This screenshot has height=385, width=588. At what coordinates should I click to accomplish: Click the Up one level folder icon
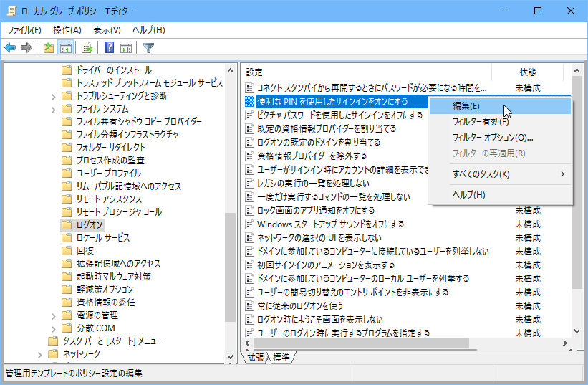click(49, 47)
